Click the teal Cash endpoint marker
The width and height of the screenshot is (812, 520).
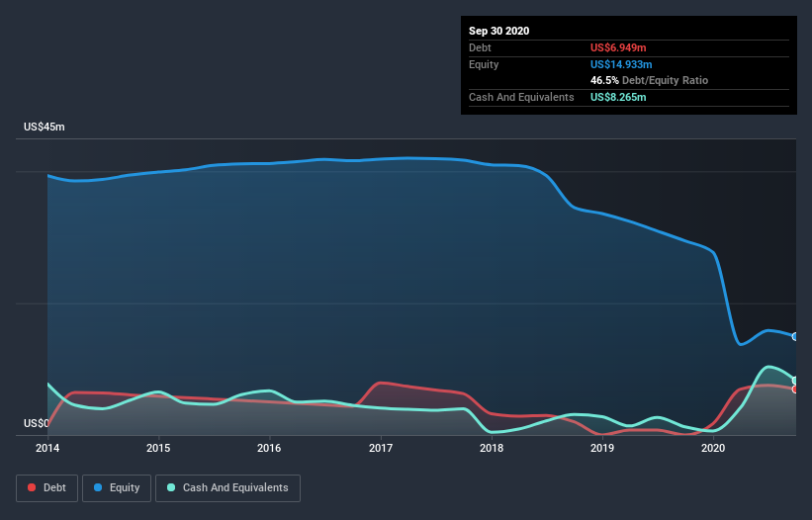click(795, 381)
